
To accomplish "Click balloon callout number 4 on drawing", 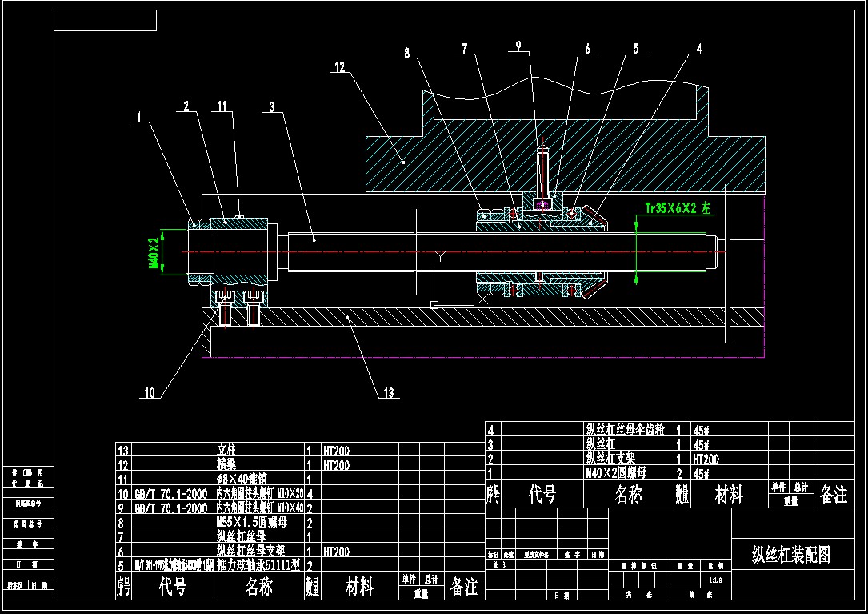I will (699, 49).
